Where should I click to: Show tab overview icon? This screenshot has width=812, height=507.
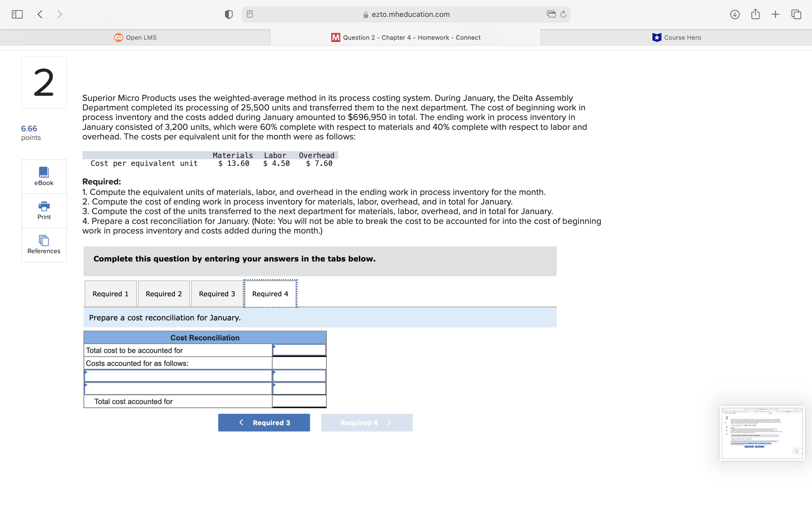[796, 14]
